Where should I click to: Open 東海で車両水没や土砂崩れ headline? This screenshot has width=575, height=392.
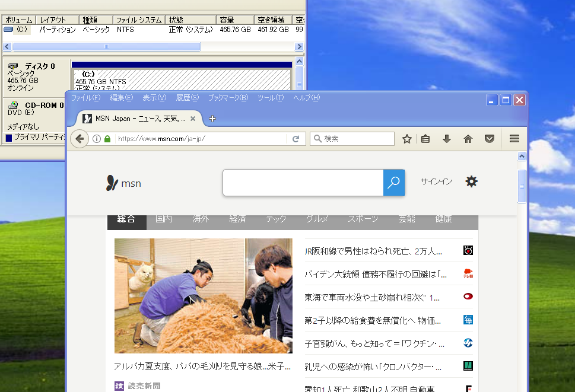[372, 298]
